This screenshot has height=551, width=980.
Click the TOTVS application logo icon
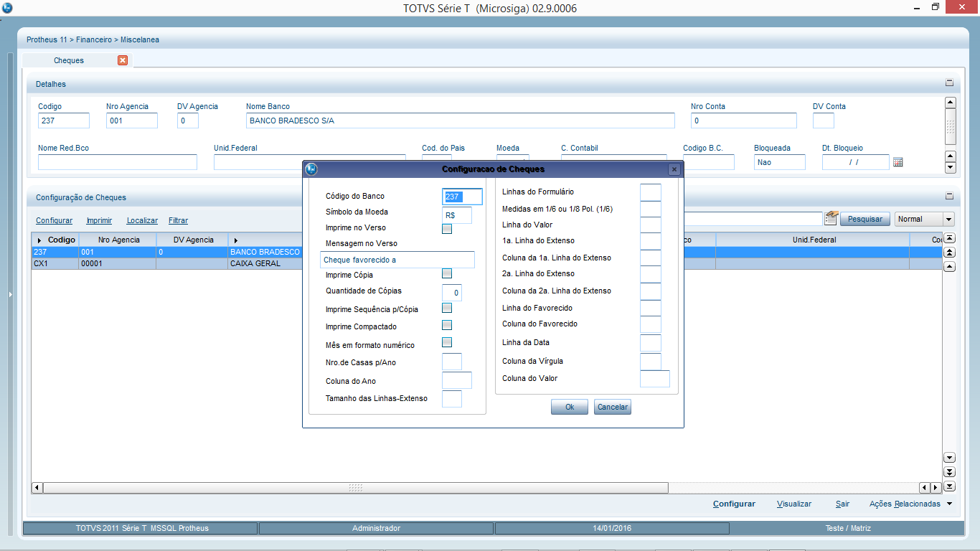pyautogui.click(x=7, y=8)
